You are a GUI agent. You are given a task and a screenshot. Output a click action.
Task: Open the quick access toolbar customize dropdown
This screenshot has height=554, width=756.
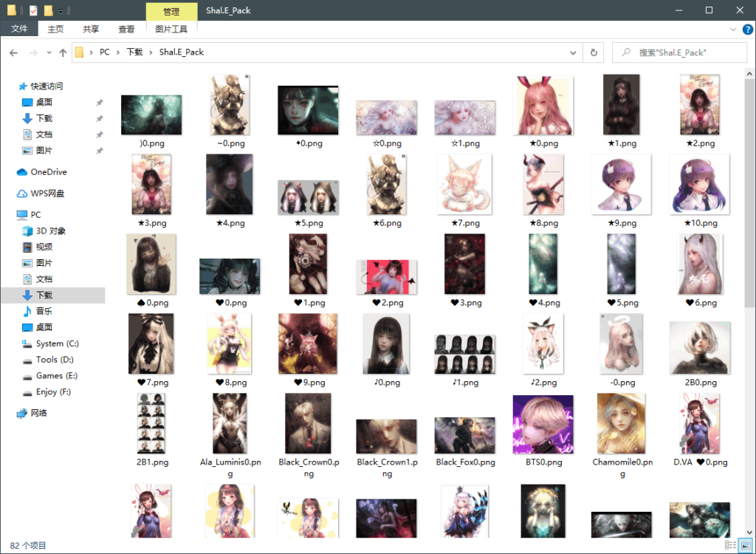click(61, 10)
